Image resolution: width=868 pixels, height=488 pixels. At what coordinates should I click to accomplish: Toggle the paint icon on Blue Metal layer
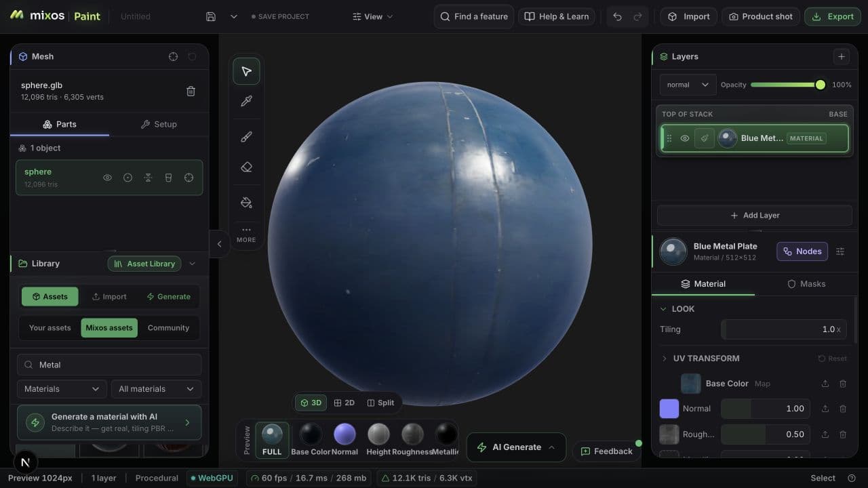(x=705, y=138)
